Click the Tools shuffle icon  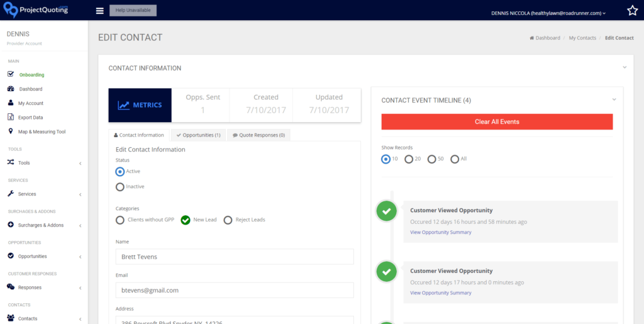11,162
